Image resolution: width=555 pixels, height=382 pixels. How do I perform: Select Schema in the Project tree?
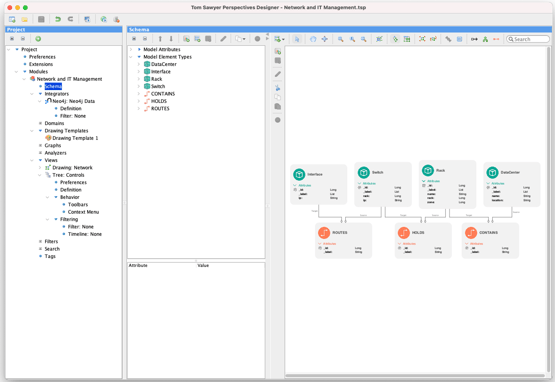pos(53,86)
